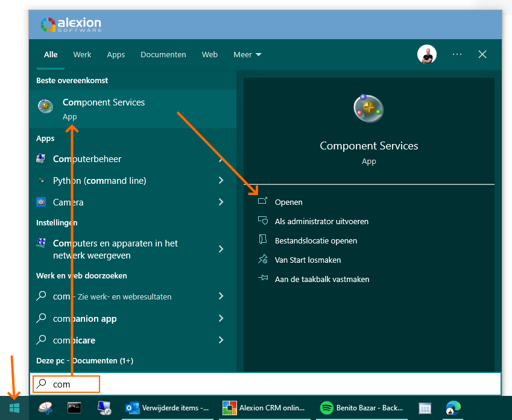Expand 'com - Zie werk- en webresultaten' arrow
The width and height of the screenshot is (512, 420).
point(221,296)
